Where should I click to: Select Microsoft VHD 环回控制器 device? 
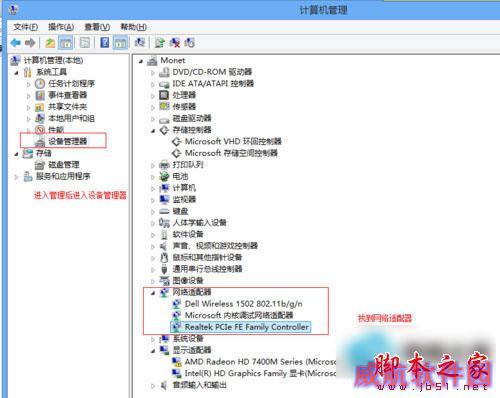[x=233, y=141]
